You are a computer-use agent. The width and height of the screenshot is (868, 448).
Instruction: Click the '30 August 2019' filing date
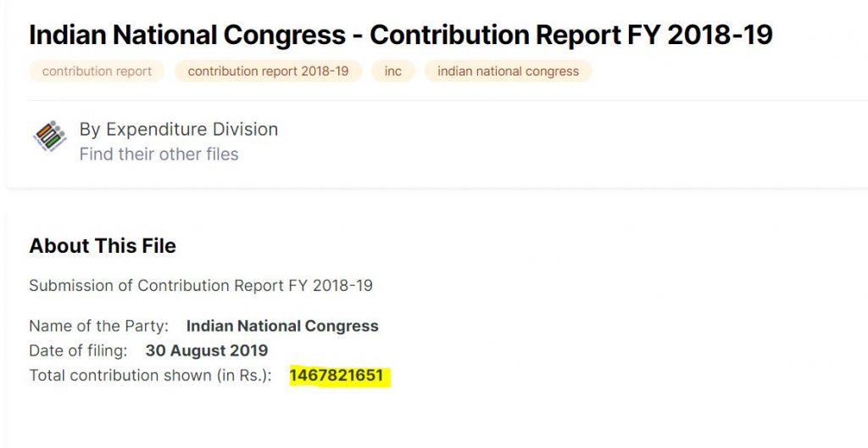click(206, 350)
